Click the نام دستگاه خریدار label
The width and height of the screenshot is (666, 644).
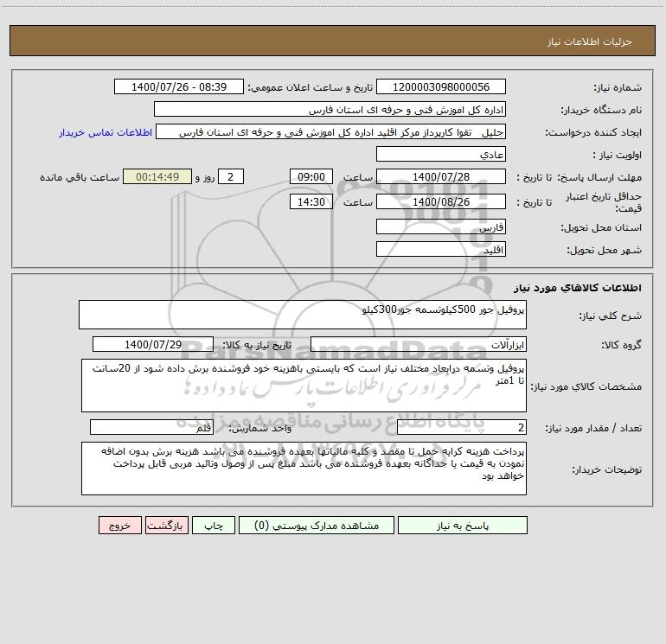click(601, 111)
